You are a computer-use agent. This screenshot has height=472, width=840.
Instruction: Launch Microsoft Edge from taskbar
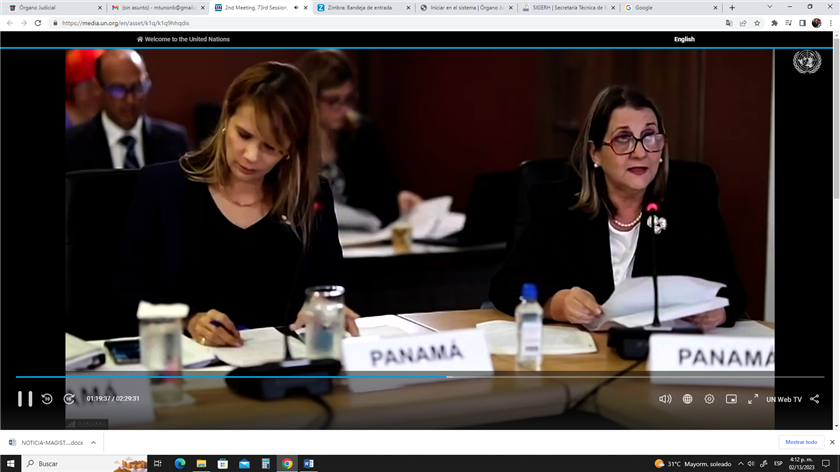click(180, 463)
